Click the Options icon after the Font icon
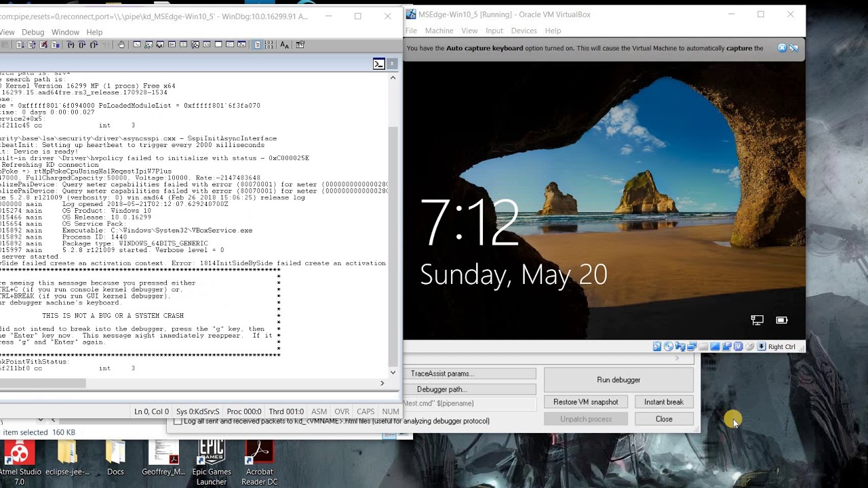The width and height of the screenshot is (868, 488). pos(300,45)
